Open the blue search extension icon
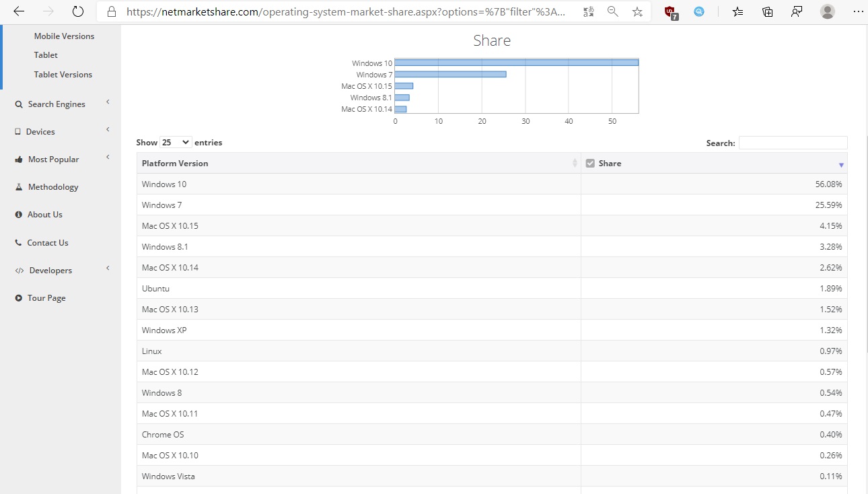The width and height of the screenshot is (868, 494). [699, 11]
